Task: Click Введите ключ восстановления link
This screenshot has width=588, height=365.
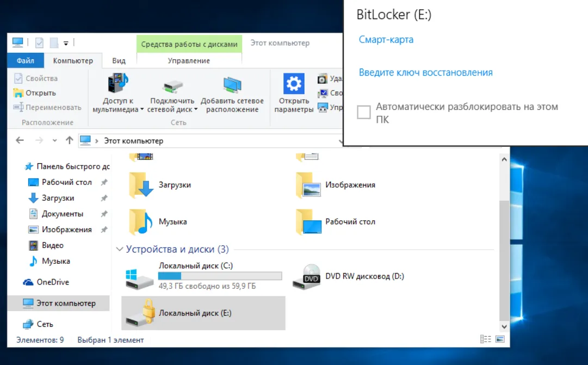Action: 425,72
